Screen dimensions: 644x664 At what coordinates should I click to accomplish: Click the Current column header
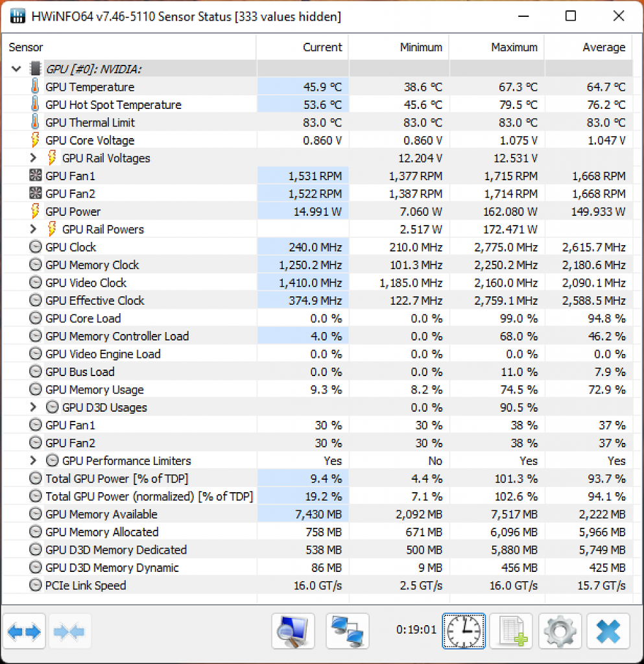point(302,47)
